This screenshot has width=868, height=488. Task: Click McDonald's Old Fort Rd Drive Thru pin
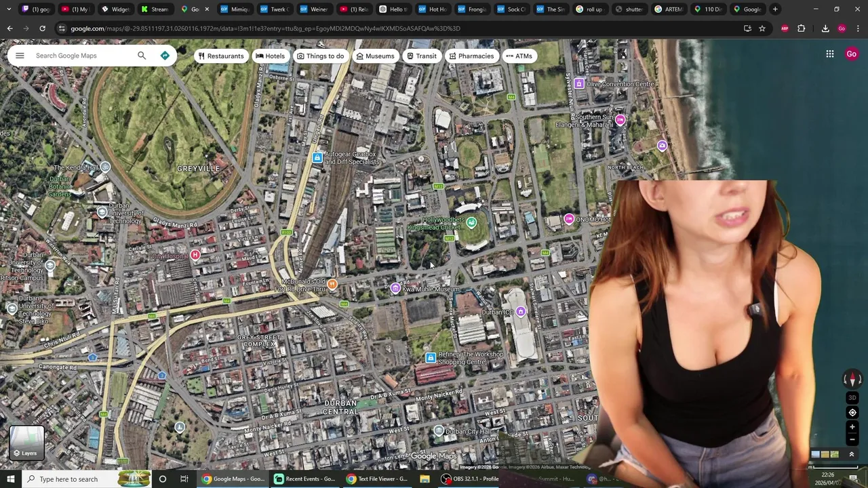332,285
